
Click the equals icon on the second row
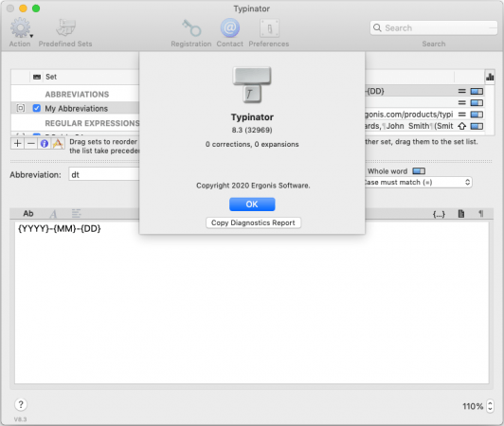click(462, 103)
